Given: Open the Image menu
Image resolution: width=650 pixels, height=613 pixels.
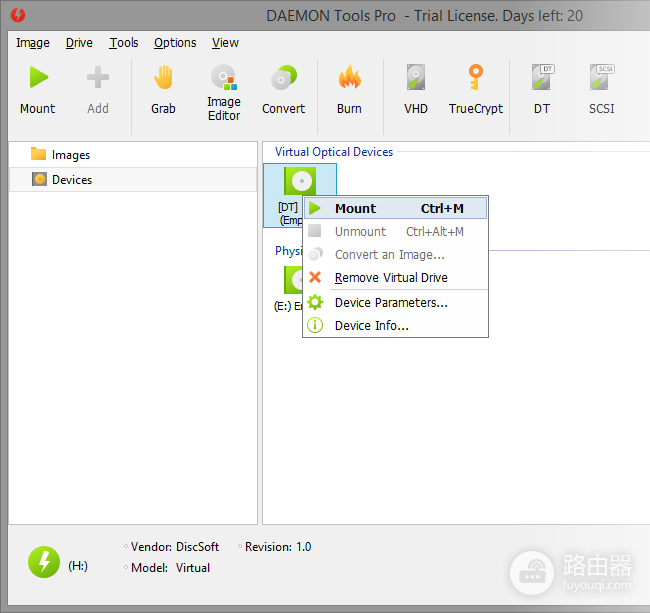Looking at the screenshot, I should click(33, 43).
